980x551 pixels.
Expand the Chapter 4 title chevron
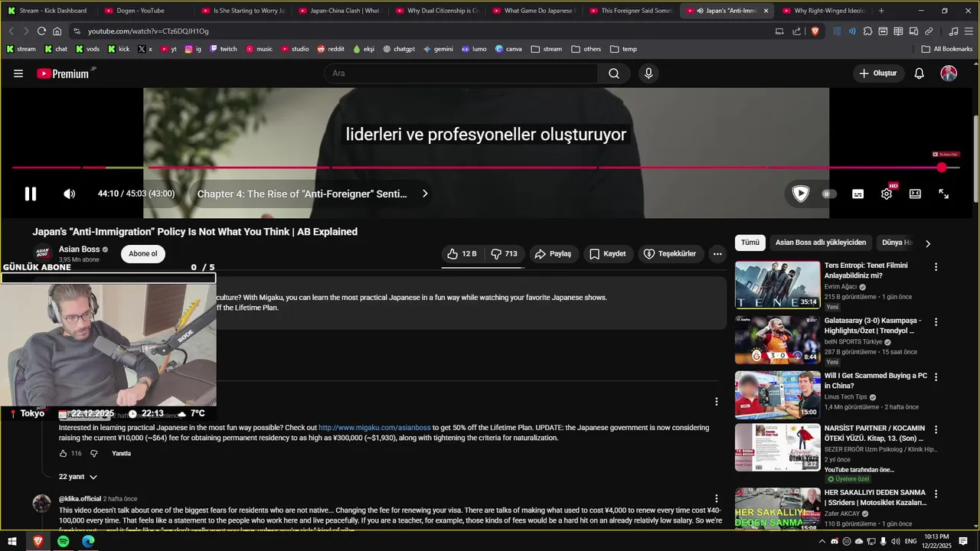(x=425, y=194)
